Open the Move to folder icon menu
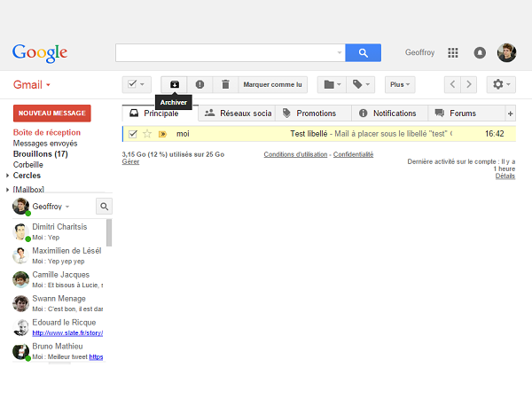 click(332, 84)
